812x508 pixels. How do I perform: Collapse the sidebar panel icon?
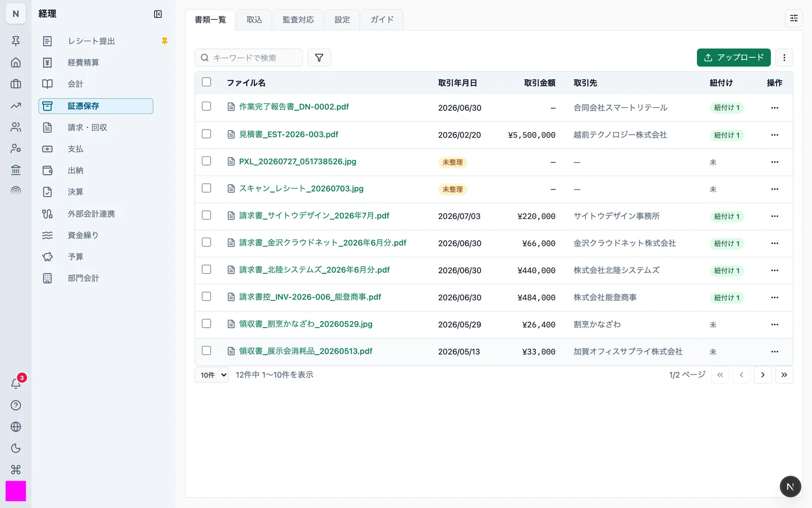click(x=158, y=14)
